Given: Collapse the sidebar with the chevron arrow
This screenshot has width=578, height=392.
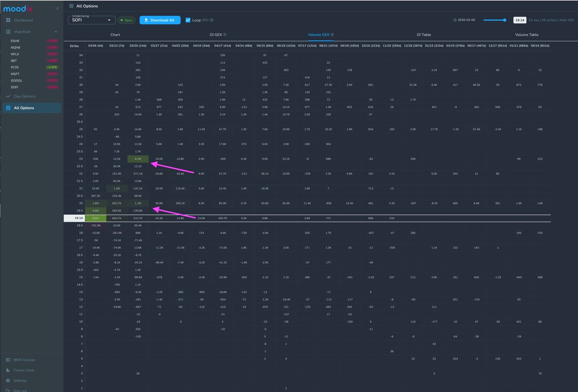Looking at the screenshot, I should coord(58,9).
